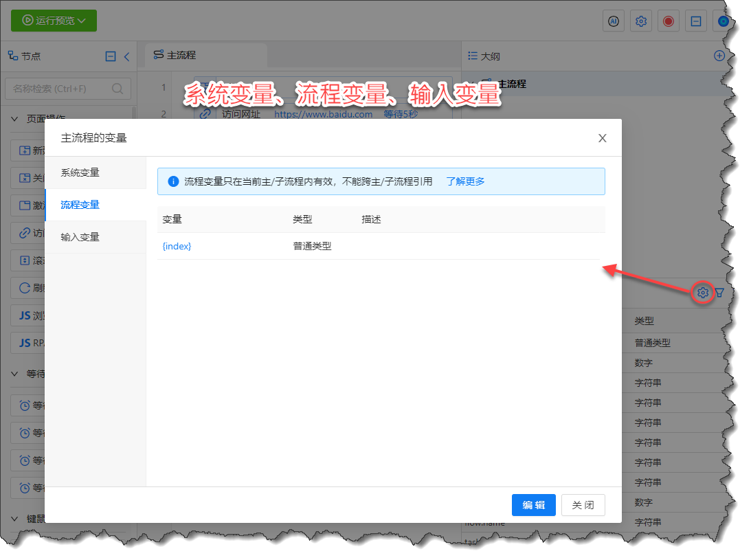
Task: Collapse the 页面操作 node group
Action: (x=14, y=119)
